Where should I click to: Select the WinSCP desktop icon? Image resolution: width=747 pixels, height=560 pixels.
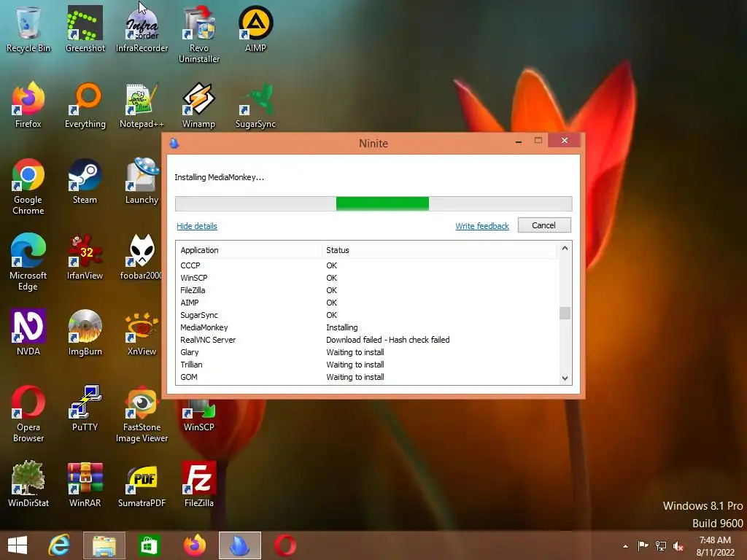pyautogui.click(x=199, y=416)
